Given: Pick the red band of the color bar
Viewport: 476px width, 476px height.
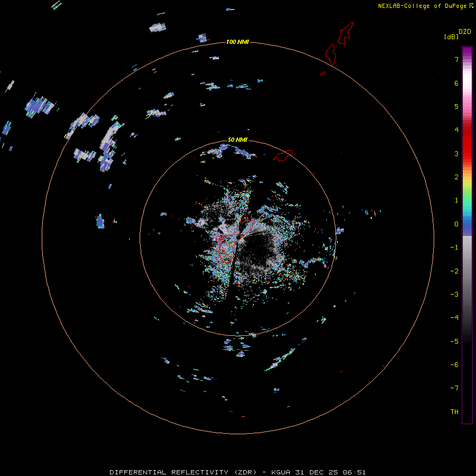Looking at the screenshot, I should coord(467,143).
